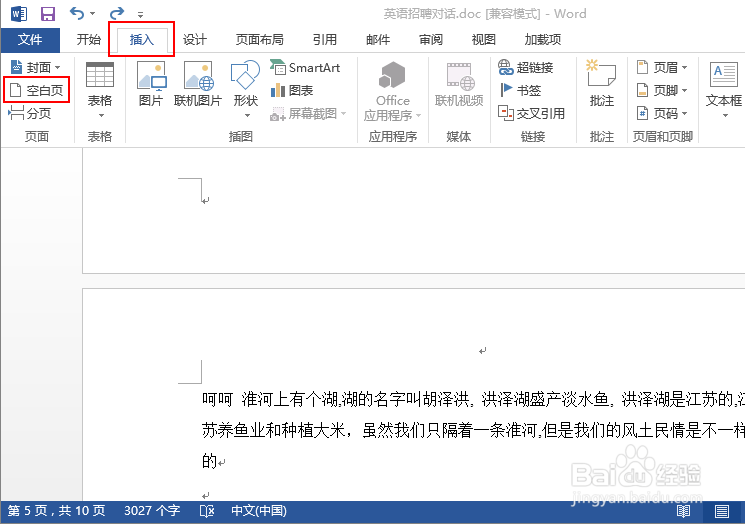Viewport: 745px width, 524px height.
Task: Open the 文件 tab
Action: [x=30, y=39]
